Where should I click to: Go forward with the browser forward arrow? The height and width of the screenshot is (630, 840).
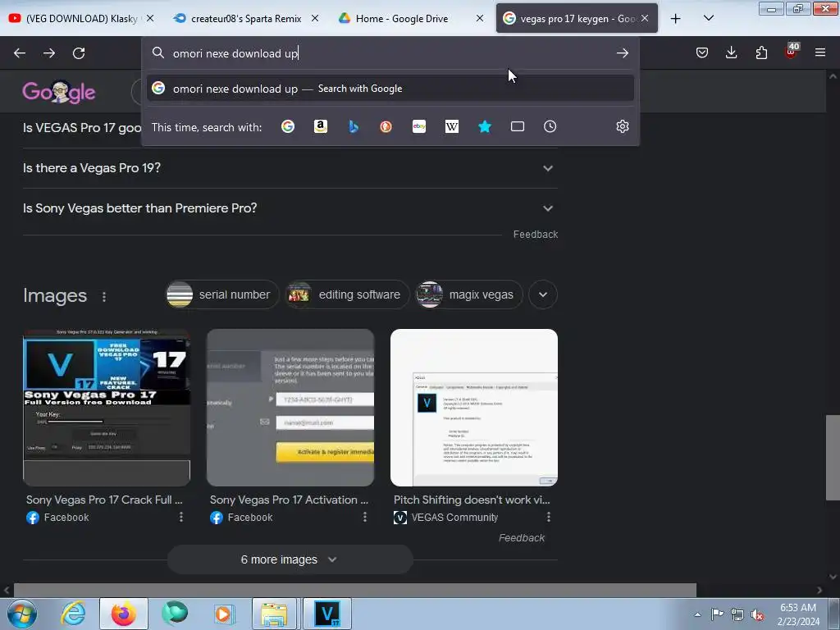pos(49,53)
